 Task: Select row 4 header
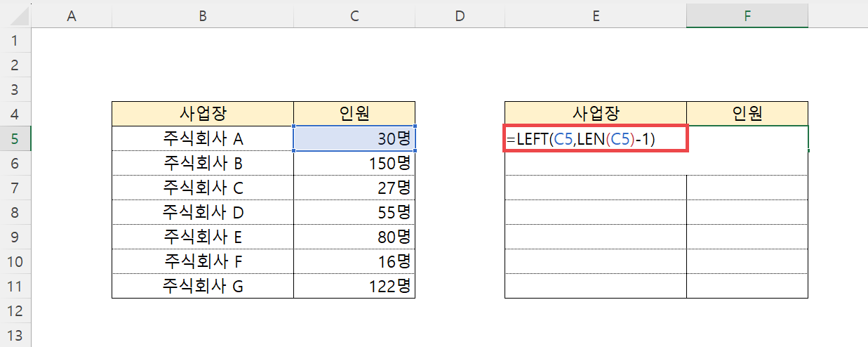click(x=15, y=114)
